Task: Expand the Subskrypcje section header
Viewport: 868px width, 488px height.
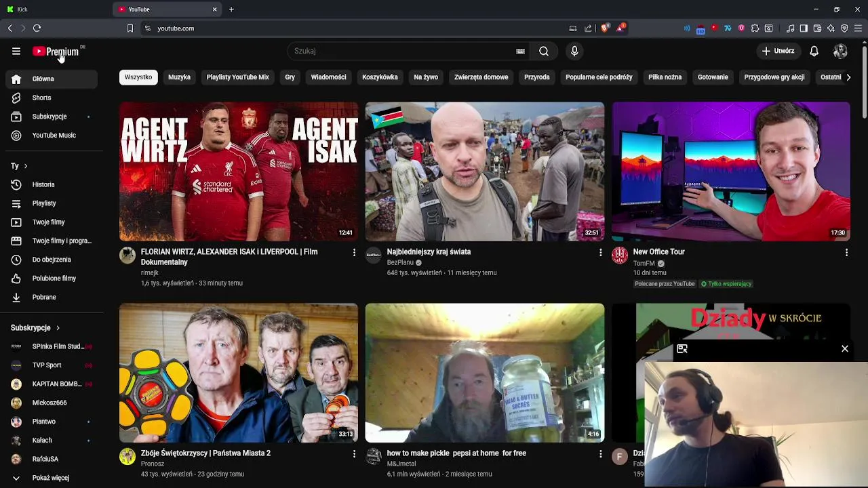Action: (x=35, y=327)
